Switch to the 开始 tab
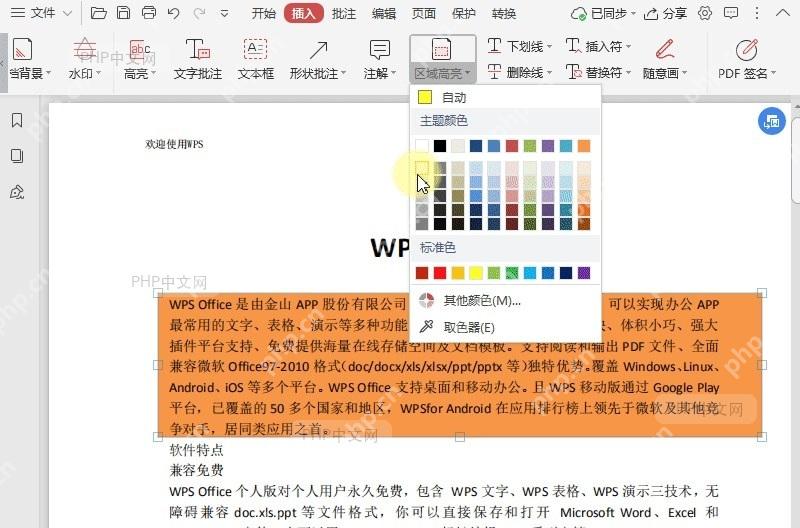800x528 pixels. (x=263, y=14)
